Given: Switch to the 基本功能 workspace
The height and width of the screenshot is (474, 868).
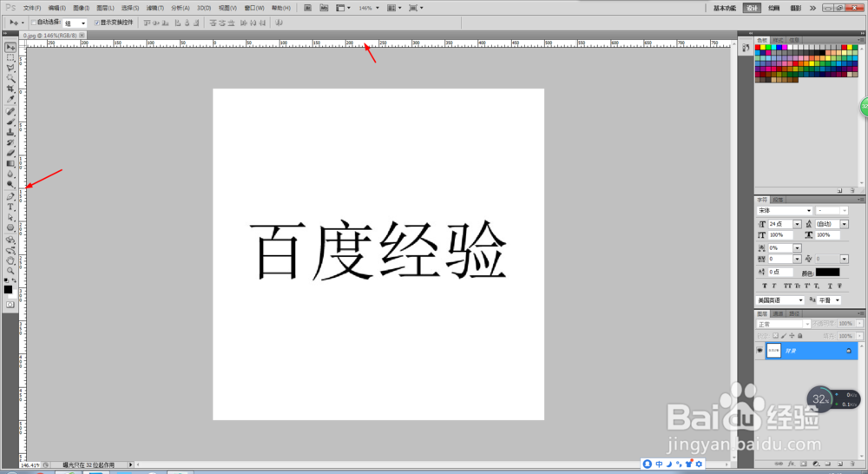Looking at the screenshot, I should [725, 8].
